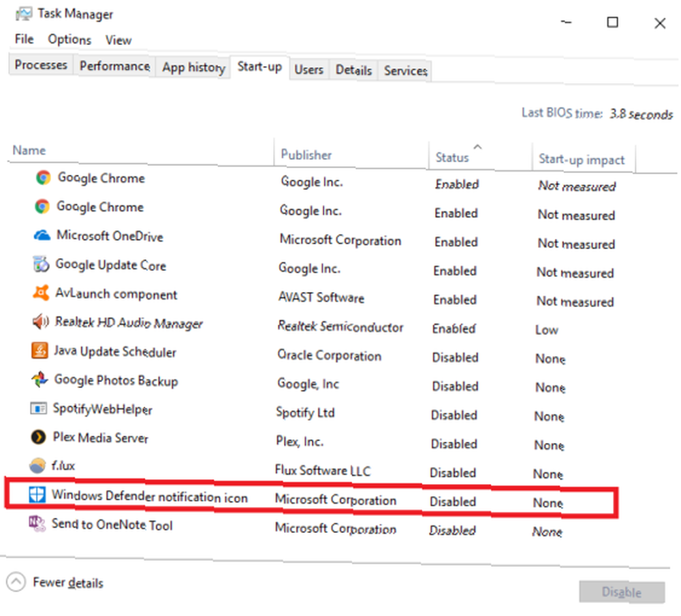Click the f.lux icon

click(37, 466)
